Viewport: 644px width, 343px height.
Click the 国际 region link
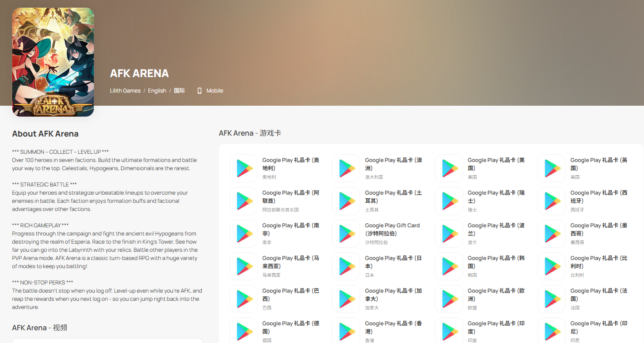[x=179, y=91]
